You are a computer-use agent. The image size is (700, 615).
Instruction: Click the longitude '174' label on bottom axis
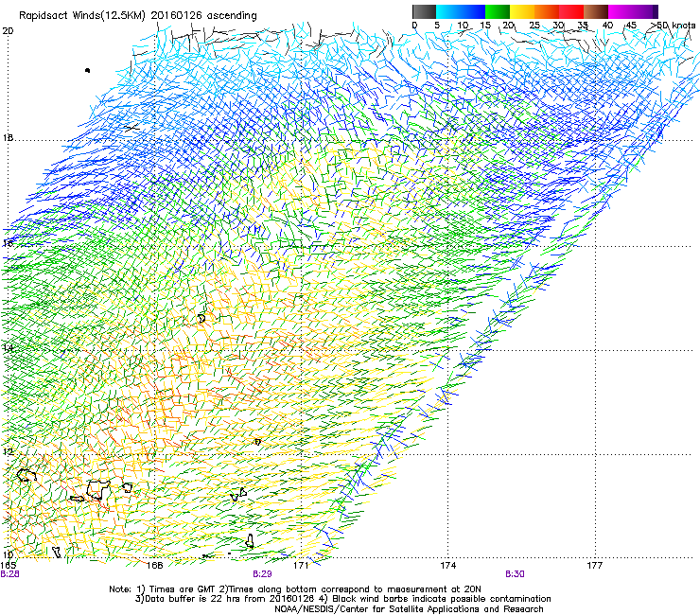tap(447, 566)
